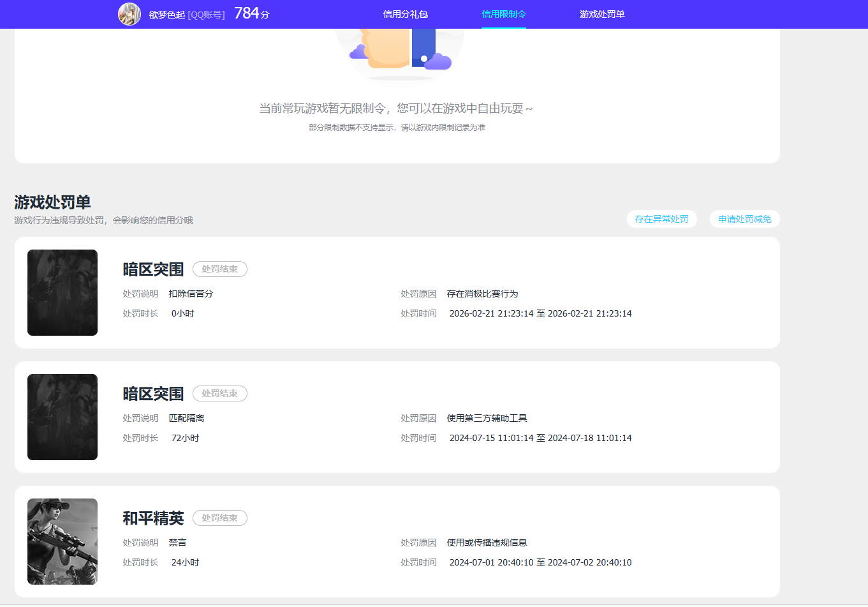Click the user avatar in the header

pos(129,14)
